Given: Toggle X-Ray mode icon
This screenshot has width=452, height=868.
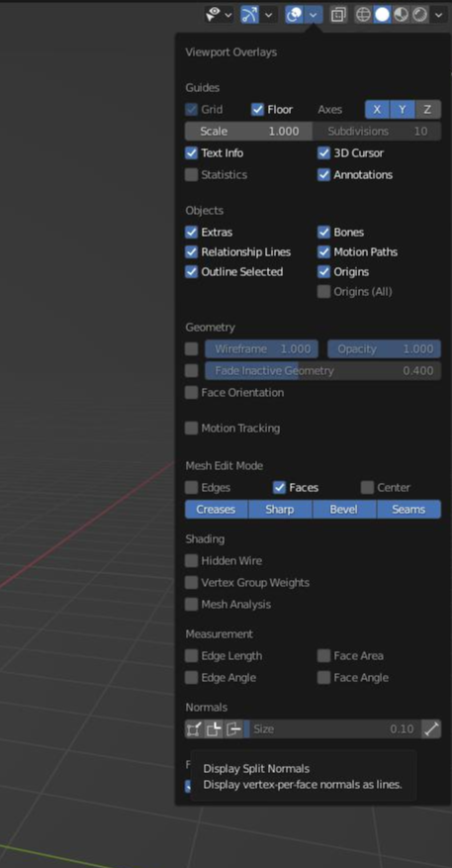Looking at the screenshot, I should click(338, 15).
